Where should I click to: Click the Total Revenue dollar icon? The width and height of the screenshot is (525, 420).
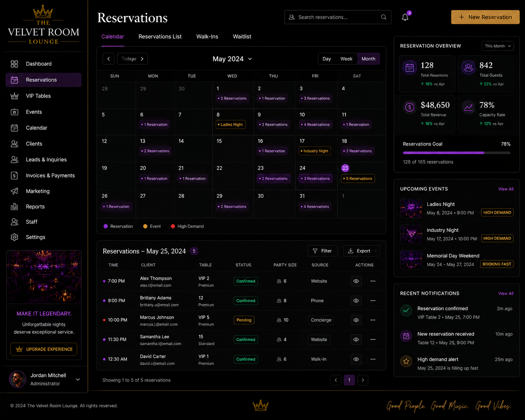pos(410,107)
